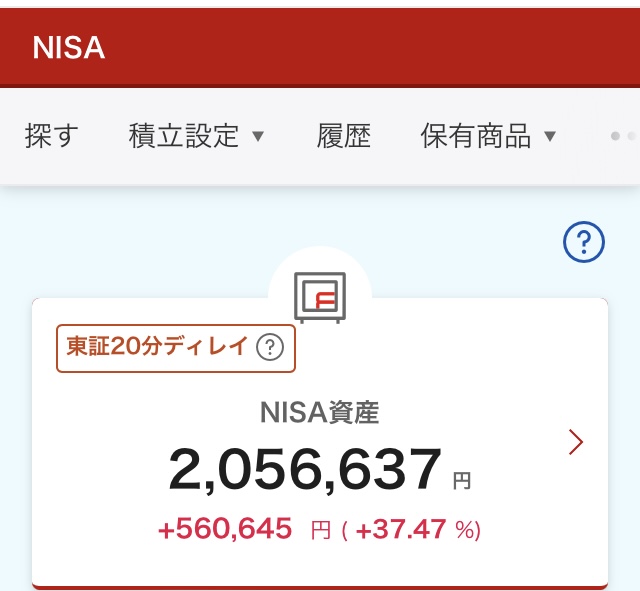Click the 円 unit beside asset total
640x591 pixels.
pos(462,481)
